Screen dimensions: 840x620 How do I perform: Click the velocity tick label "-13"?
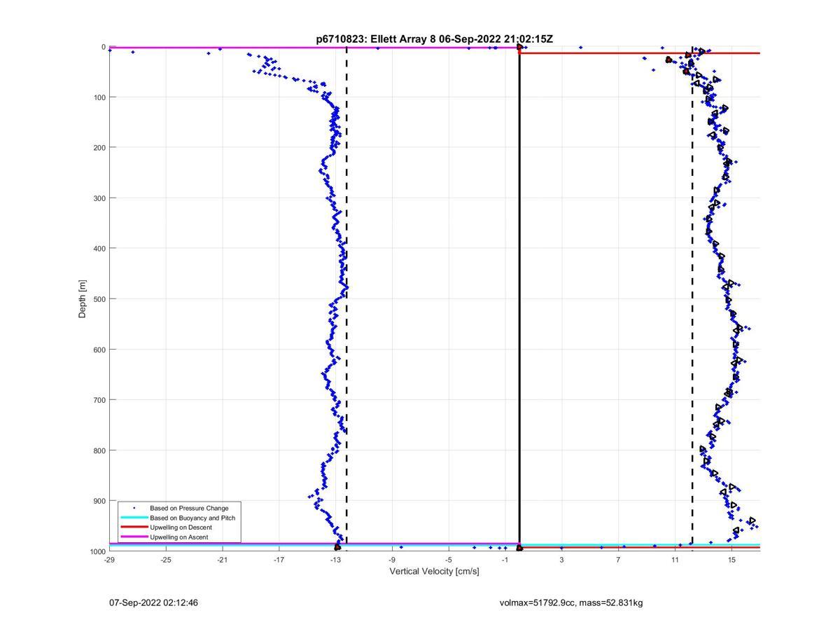pos(335,560)
